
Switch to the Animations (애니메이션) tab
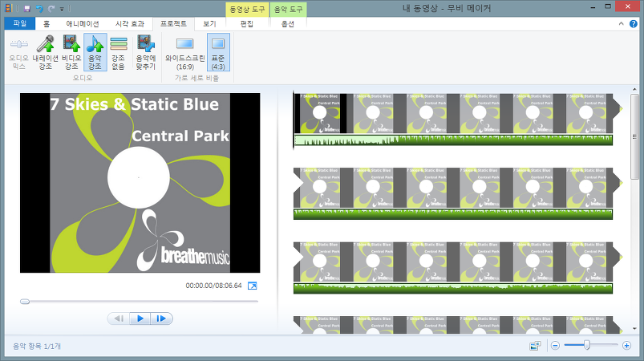click(83, 24)
